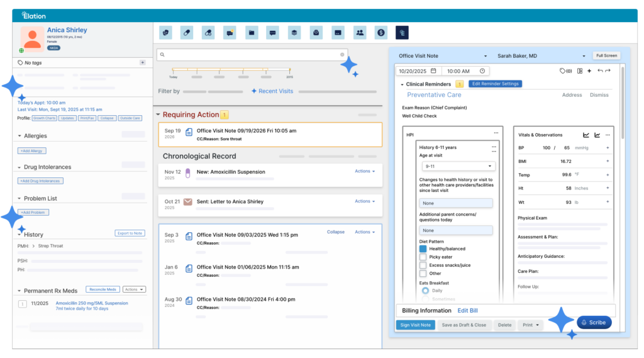Click the layout columns icon in note header
The image size is (644, 358).
(x=579, y=70)
